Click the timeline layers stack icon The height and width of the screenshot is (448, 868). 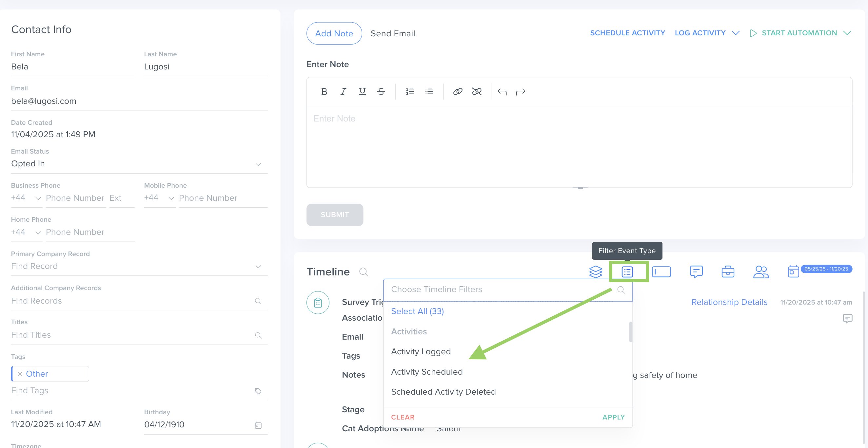point(595,271)
